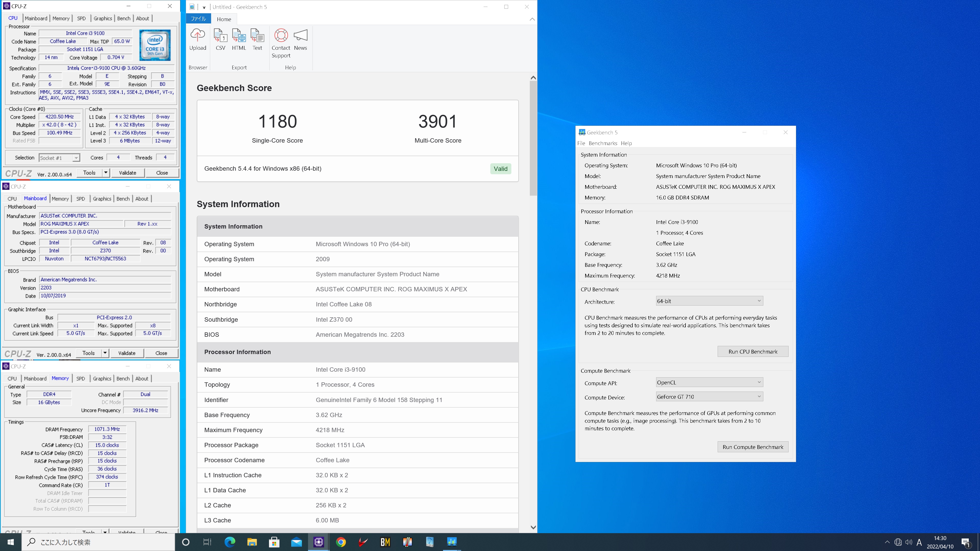Open the quick access toolbar dropdown in Geekbench
Viewport: 980px width, 551px height.
[204, 7]
